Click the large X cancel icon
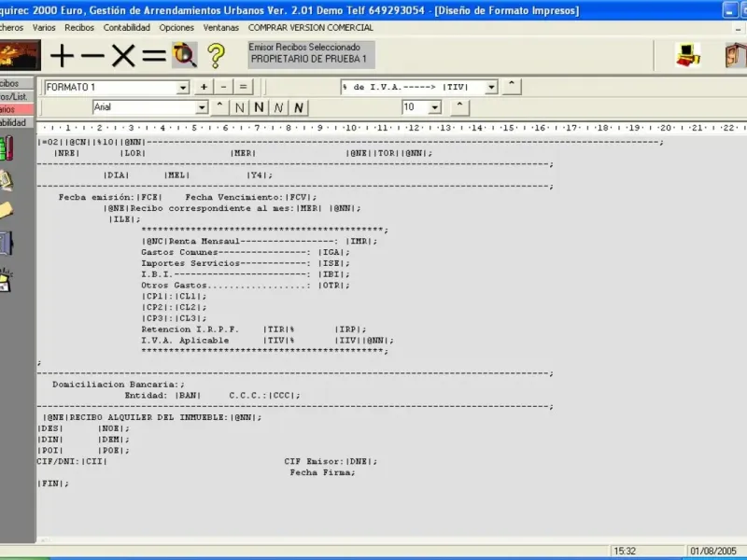The image size is (747, 560). 123,56
